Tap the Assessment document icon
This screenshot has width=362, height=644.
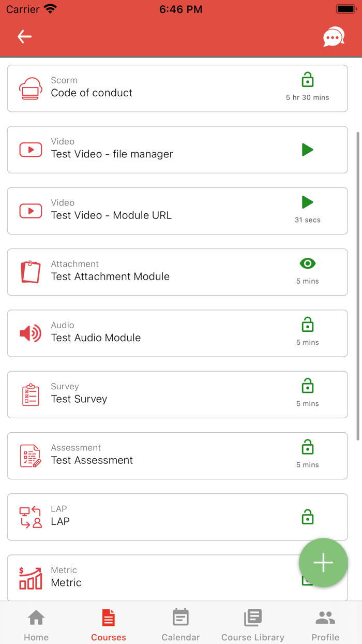point(31,456)
